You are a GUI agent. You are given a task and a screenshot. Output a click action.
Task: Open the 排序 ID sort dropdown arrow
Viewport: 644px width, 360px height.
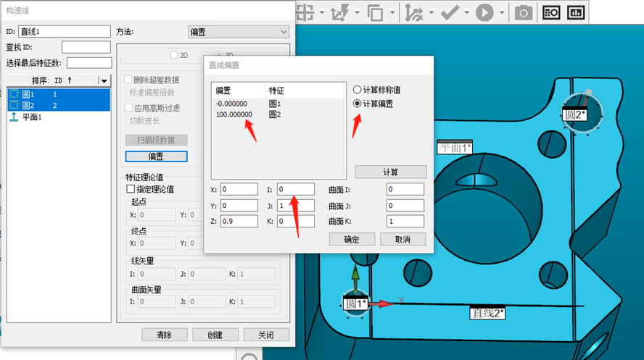click(x=104, y=80)
